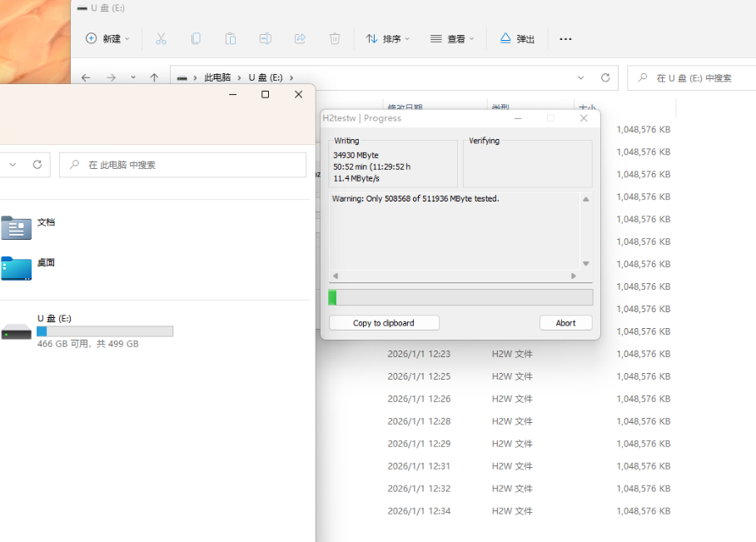Go up one folder level arrow
Image resolution: width=756 pixels, height=542 pixels.
click(154, 77)
